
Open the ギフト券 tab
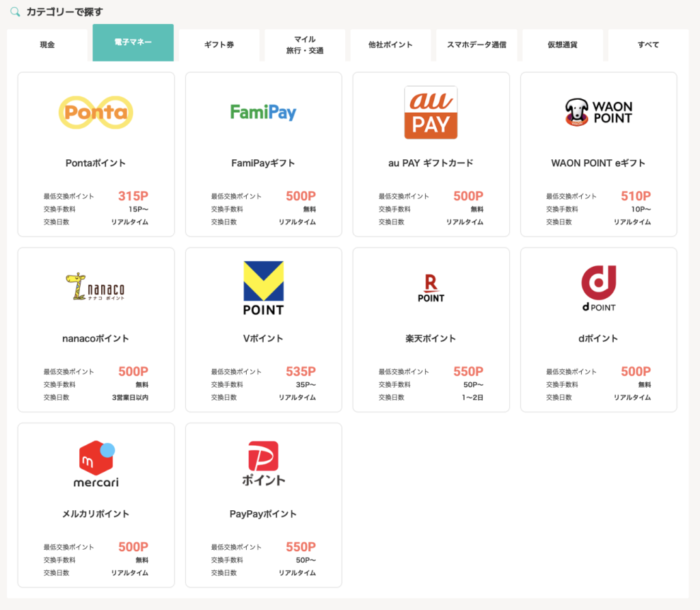click(x=219, y=44)
